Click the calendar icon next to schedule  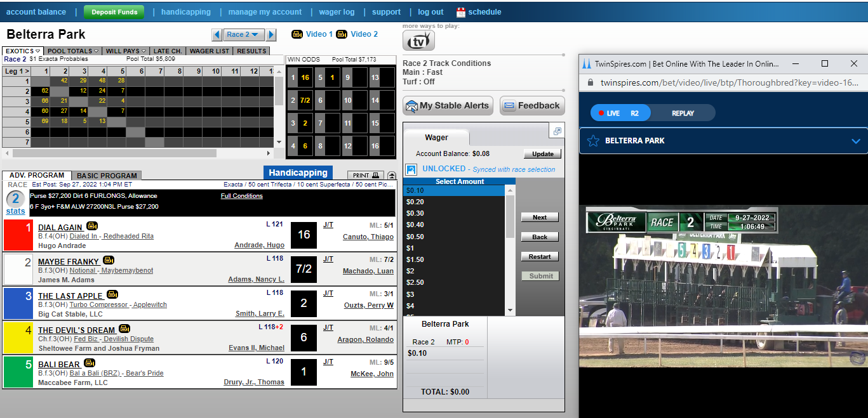coord(461,12)
